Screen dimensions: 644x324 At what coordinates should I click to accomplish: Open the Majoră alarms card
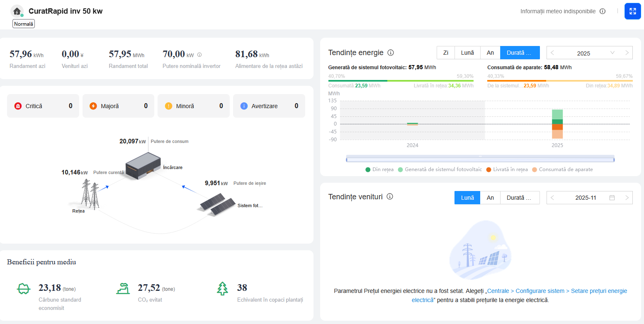(x=118, y=106)
